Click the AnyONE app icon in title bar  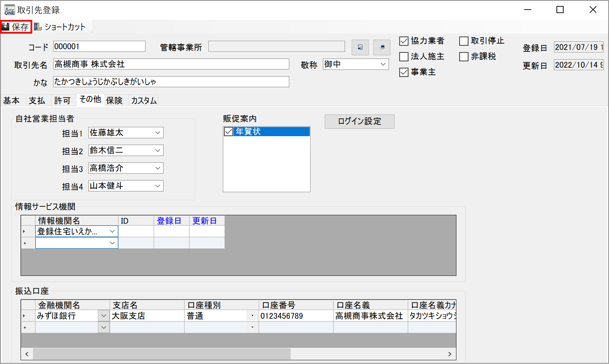tap(9, 10)
